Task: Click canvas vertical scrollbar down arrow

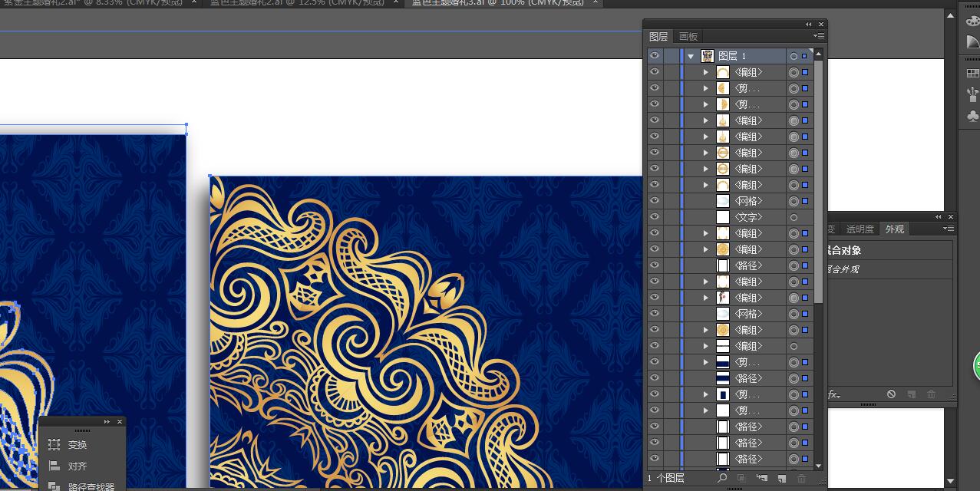Action: (950, 481)
